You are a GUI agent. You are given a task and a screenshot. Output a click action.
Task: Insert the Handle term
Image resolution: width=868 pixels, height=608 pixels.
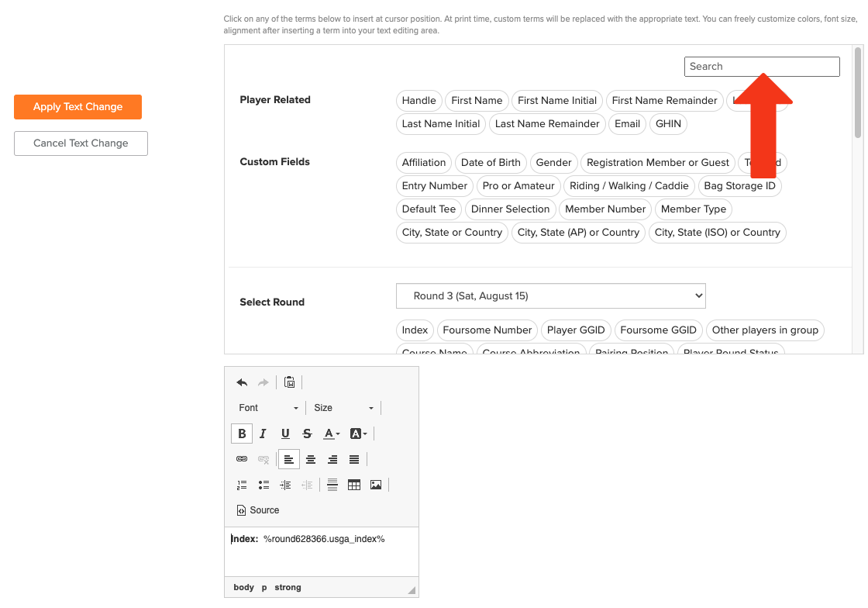click(x=419, y=101)
